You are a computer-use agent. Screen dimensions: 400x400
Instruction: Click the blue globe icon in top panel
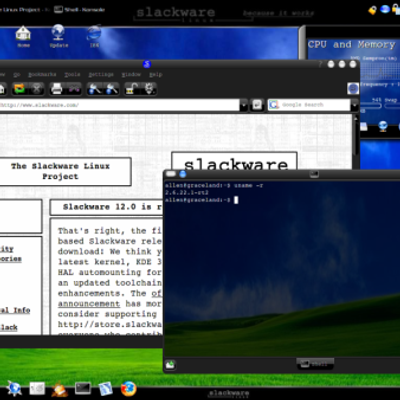[x=385, y=9]
